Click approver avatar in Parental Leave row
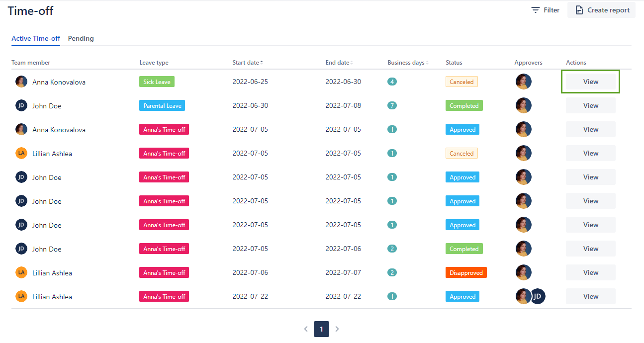Screen dimensions: 644x343 [523, 105]
